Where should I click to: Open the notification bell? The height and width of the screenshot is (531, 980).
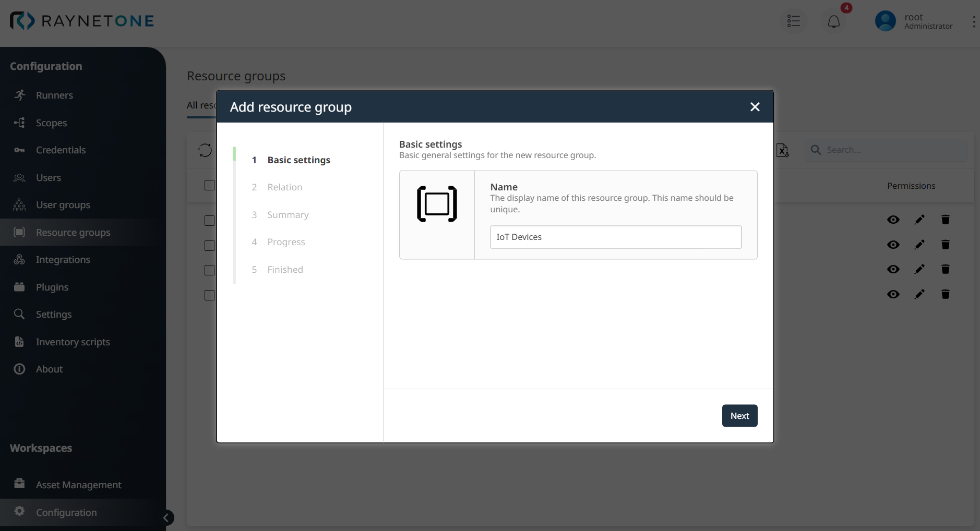tap(832, 21)
